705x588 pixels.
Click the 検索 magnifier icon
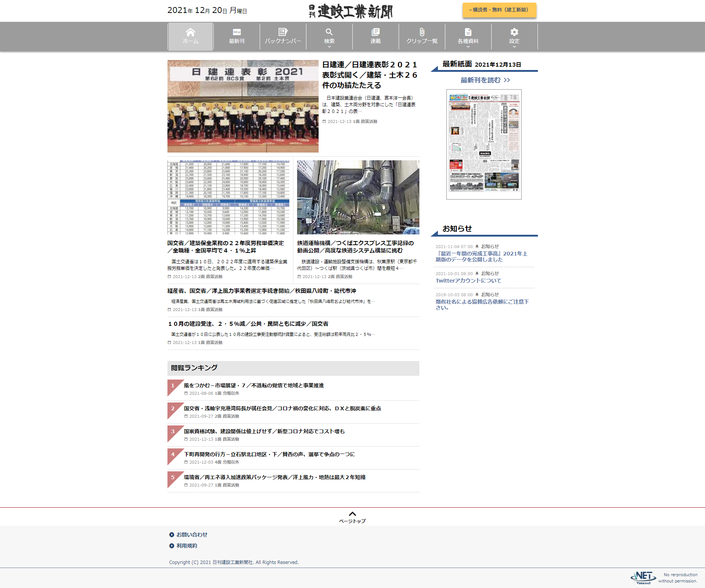329,32
